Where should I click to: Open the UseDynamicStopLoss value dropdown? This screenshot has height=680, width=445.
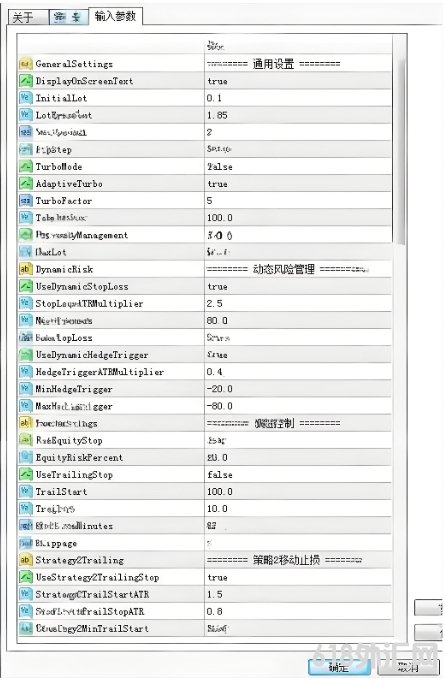[x=298, y=286]
